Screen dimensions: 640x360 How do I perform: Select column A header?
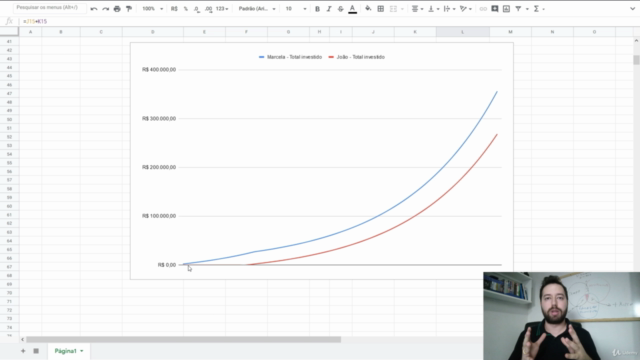click(x=30, y=32)
